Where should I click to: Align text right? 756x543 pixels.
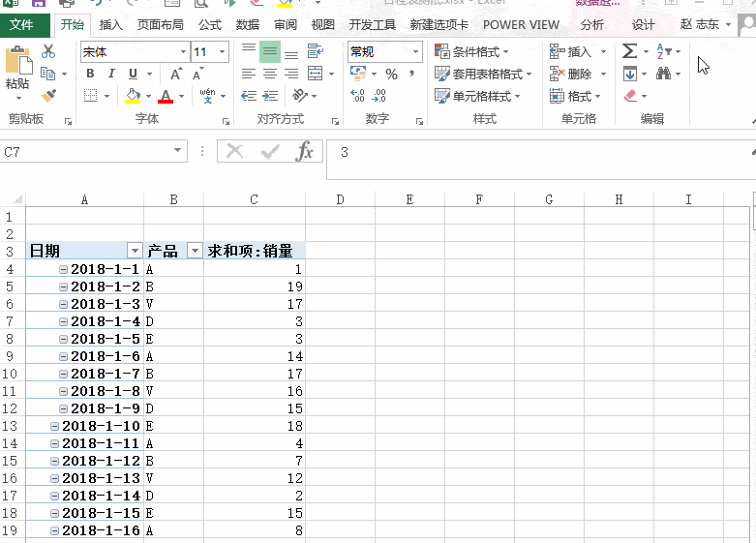pyautogui.click(x=291, y=74)
